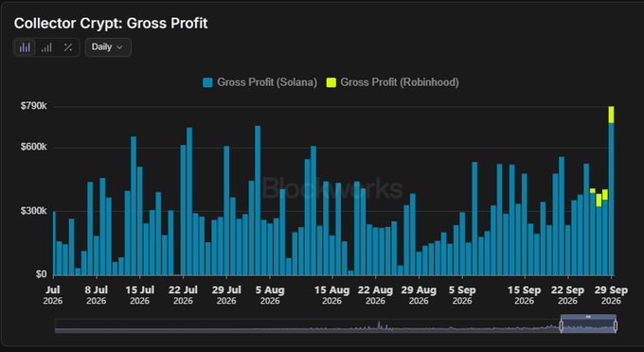Click the 22 Sep 2026 axis label
This screenshot has height=352, width=644.
[567, 295]
